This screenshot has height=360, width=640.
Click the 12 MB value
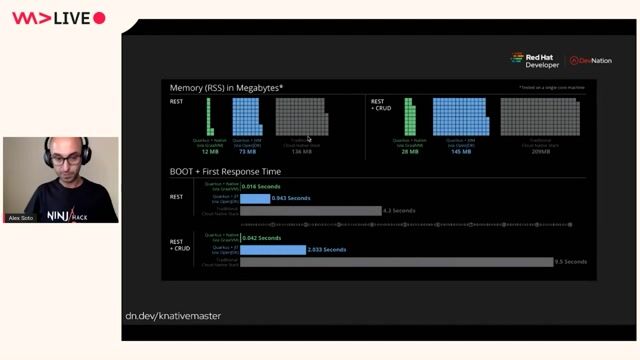[x=210, y=152]
